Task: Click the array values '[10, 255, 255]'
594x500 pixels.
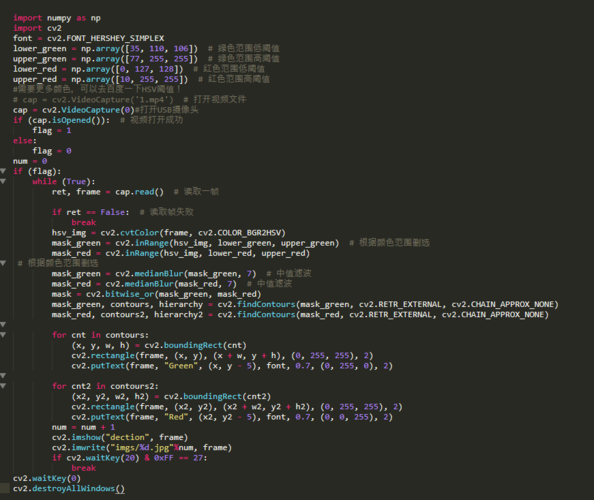Action: point(152,79)
